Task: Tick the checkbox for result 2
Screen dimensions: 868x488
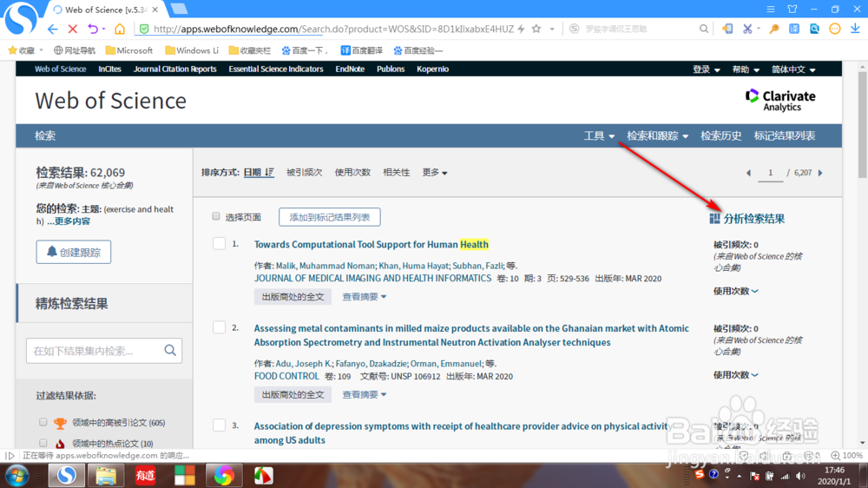Action: (220, 327)
